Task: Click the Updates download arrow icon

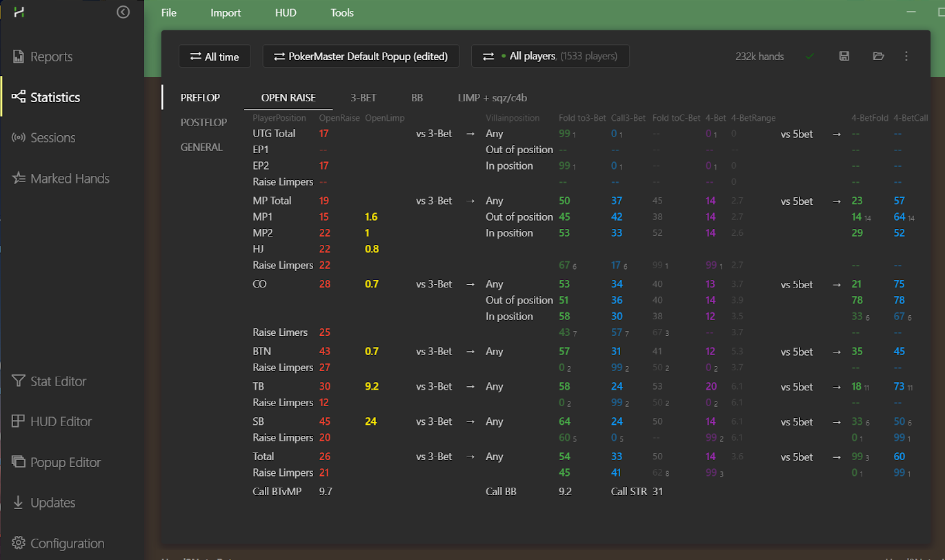Action: tap(19, 503)
